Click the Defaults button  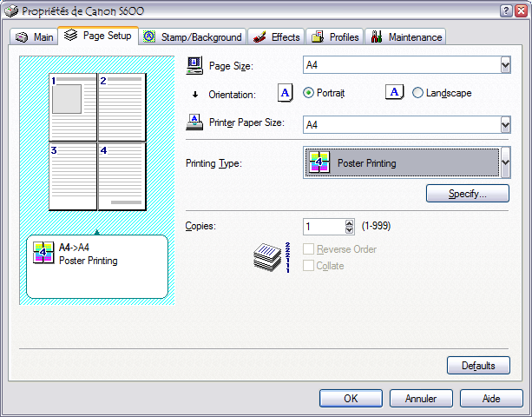478,366
